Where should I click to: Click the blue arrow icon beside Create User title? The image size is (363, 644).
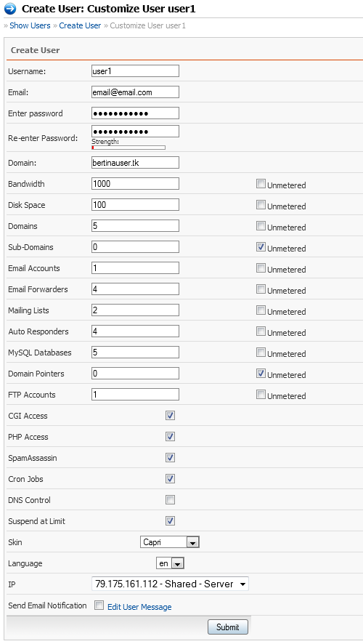9,9
